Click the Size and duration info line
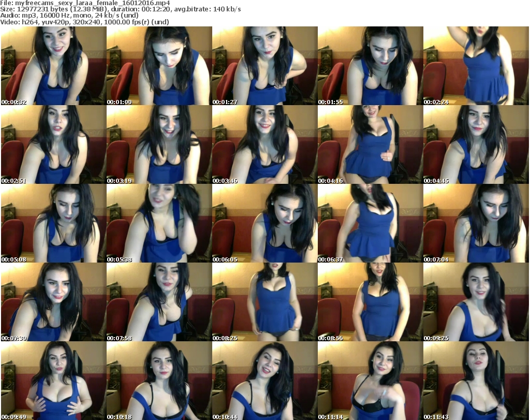Image resolution: width=530 pixels, height=420 pixels. (121, 9)
